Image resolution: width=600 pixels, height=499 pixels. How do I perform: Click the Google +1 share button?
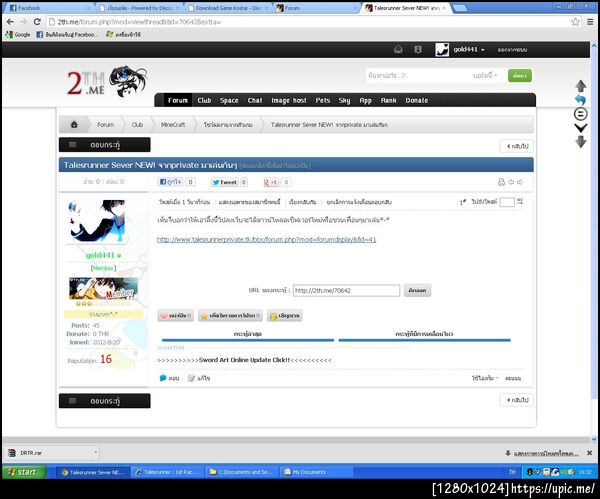coord(271,182)
